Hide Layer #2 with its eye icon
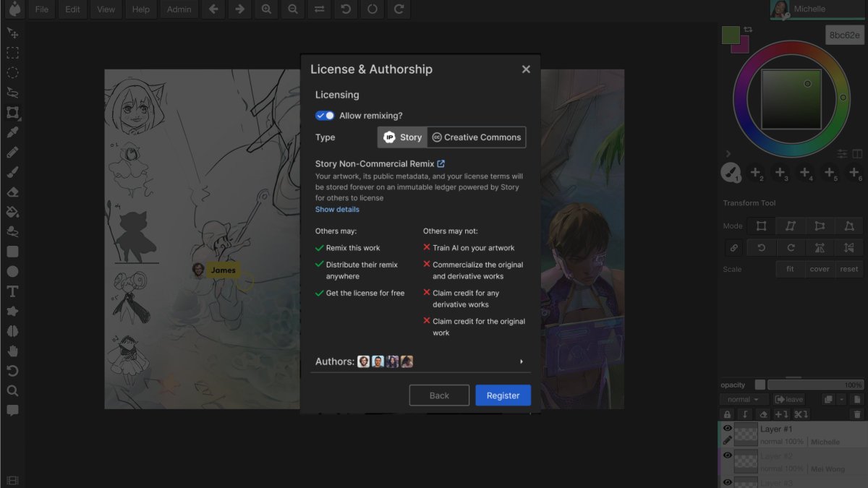868x488 pixels. pos(728,455)
